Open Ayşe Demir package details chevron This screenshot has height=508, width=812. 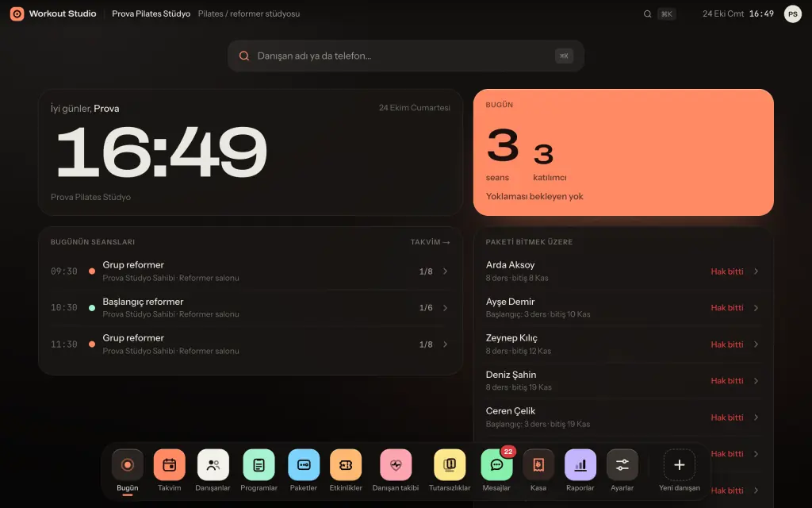coord(756,308)
